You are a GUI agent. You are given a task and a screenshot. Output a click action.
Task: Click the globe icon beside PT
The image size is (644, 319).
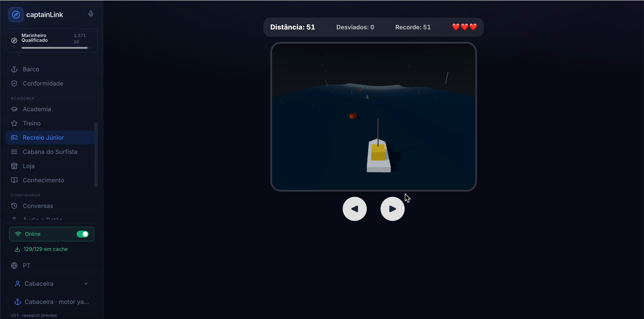click(x=14, y=266)
